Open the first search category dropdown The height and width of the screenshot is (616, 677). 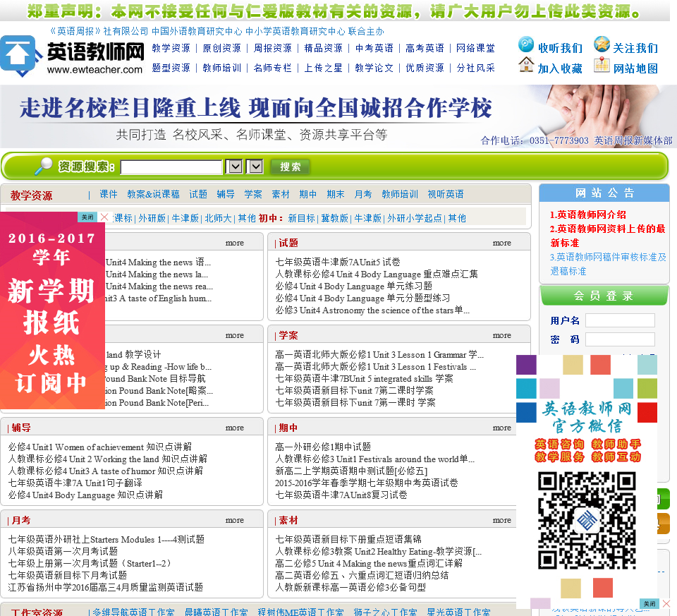click(235, 167)
